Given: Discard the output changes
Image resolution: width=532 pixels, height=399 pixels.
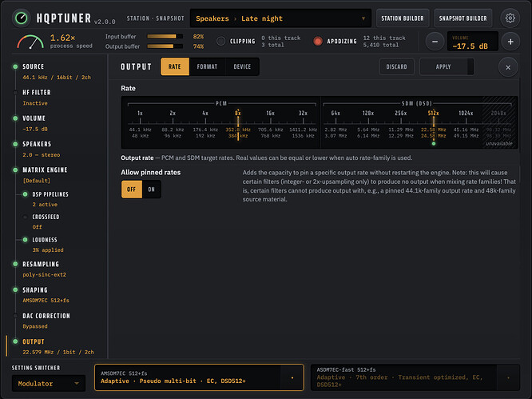Looking at the screenshot, I should pos(397,66).
